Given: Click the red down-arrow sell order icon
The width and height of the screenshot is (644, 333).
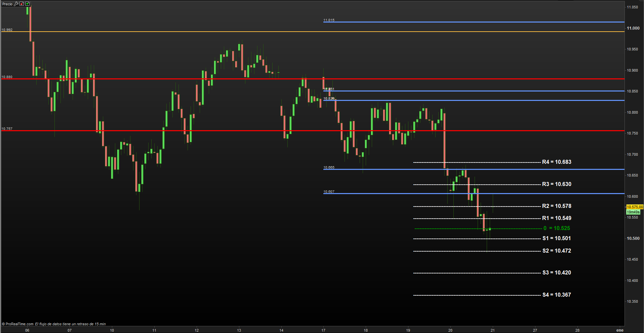Looking at the screenshot, I should pyautogui.click(x=22, y=4).
